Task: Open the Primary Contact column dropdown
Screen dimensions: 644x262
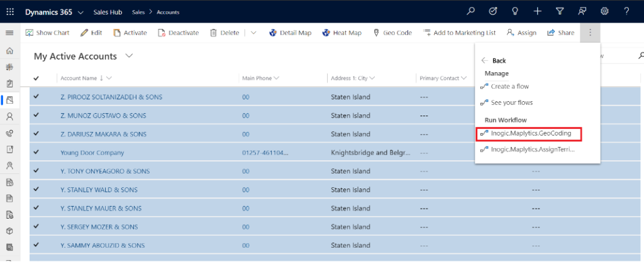Action: pos(464,78)
